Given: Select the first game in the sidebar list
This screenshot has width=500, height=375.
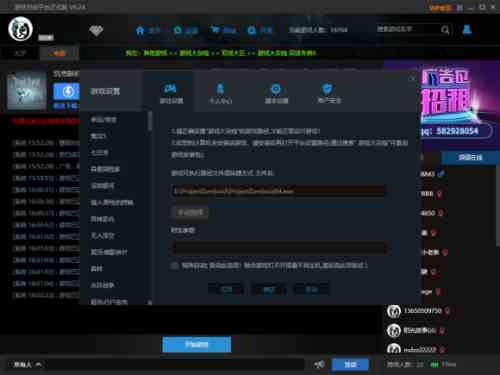Looking at the screenshot, I should click(103, 119).
